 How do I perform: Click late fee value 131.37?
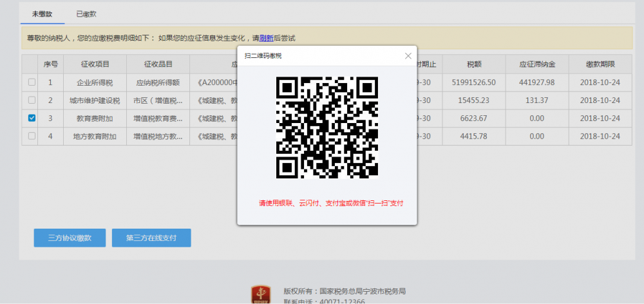click(537, 100)
